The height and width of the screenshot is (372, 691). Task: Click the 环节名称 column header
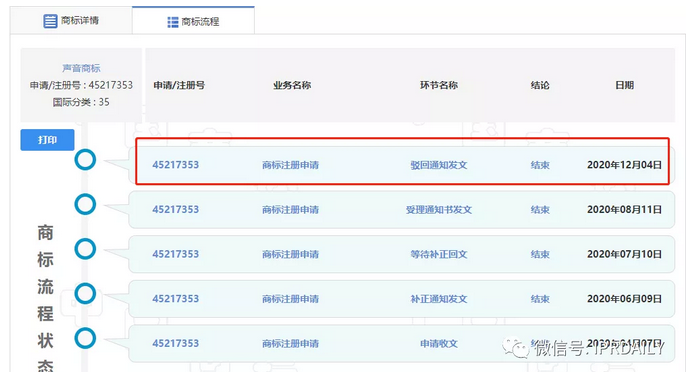coord(438,85)
